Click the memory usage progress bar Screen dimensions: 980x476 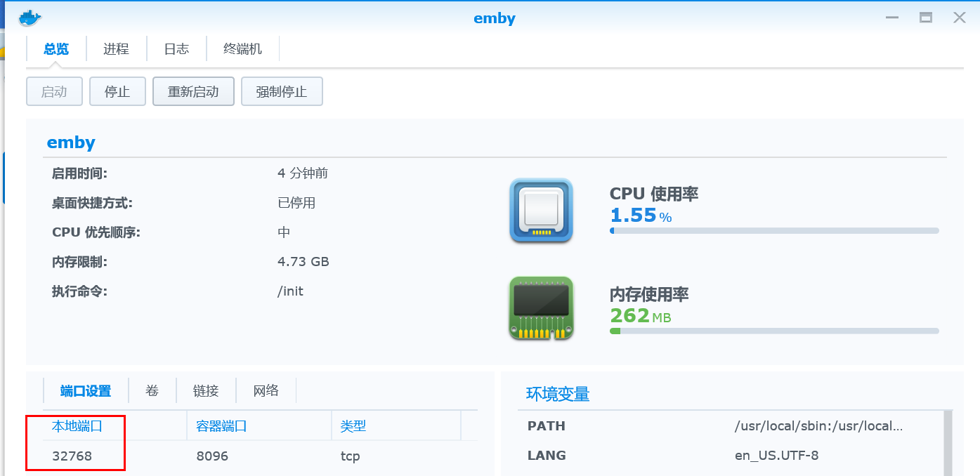click(774, 331)
